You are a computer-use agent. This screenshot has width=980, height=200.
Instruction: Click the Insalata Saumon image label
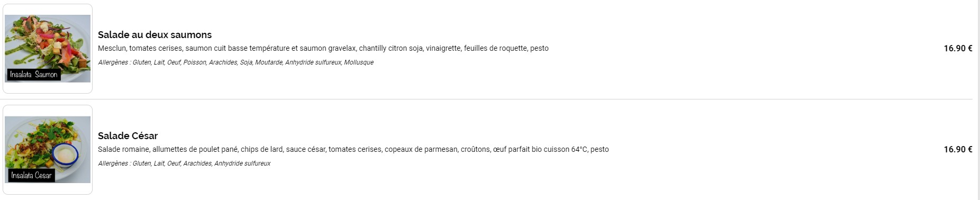tap(34, 75)
